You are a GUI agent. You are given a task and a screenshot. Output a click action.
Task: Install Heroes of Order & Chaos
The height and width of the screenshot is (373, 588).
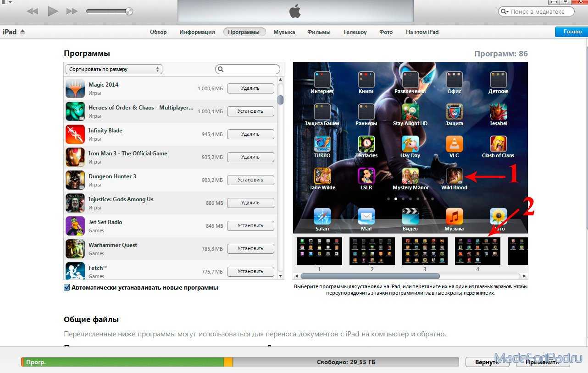250,111
